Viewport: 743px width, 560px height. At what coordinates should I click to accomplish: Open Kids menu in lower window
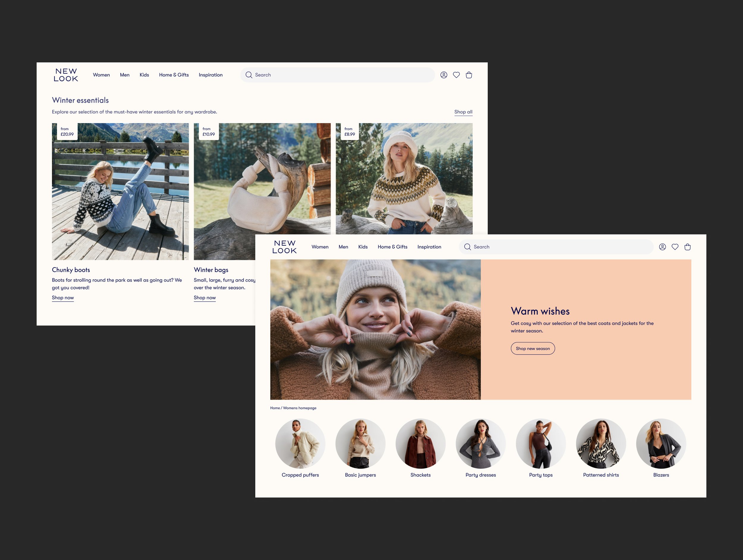pyautogui.click(x=363, y=247)
